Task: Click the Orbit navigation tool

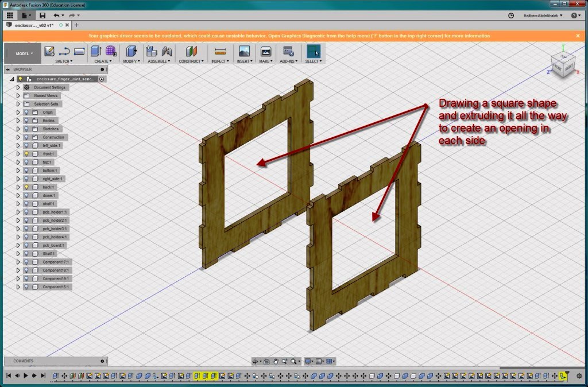Action: [256, 362]
